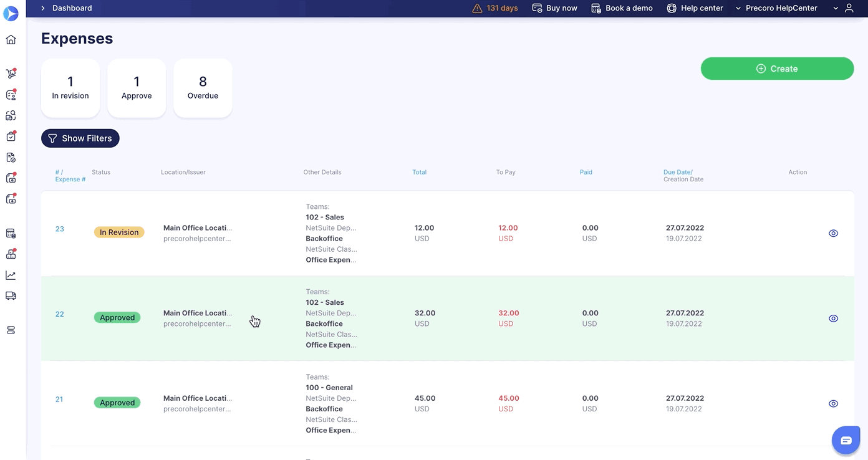868x460 pixels.
Task: Open the clipboard checkmark sidebar icon
Action: 11,137
